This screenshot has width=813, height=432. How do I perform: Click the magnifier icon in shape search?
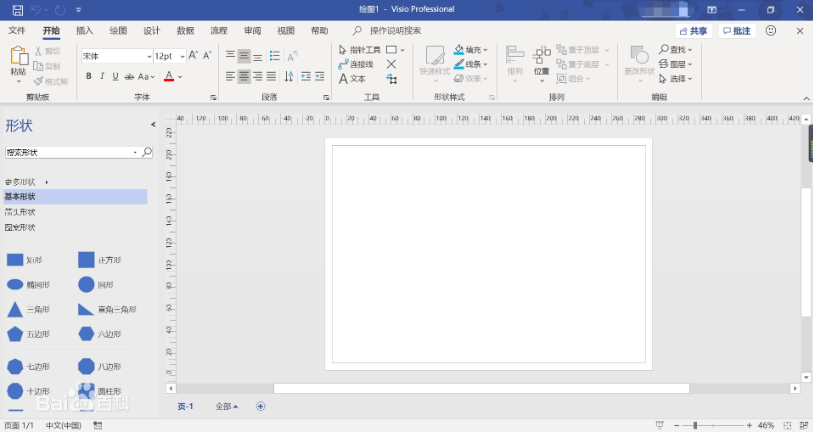click(147, 152)
